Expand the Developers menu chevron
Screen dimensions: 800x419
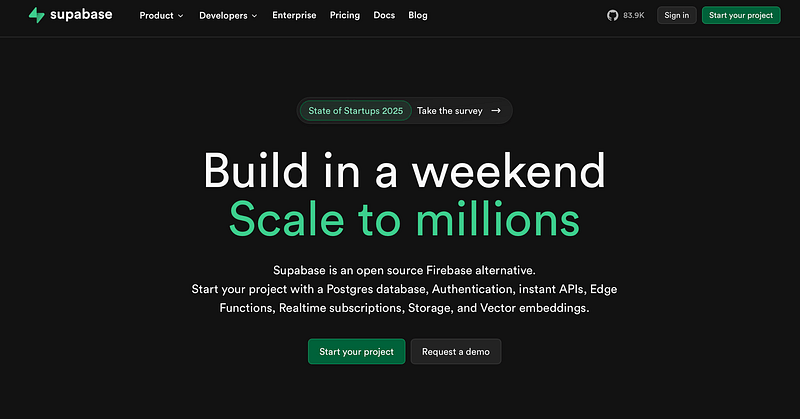[254, 16]
